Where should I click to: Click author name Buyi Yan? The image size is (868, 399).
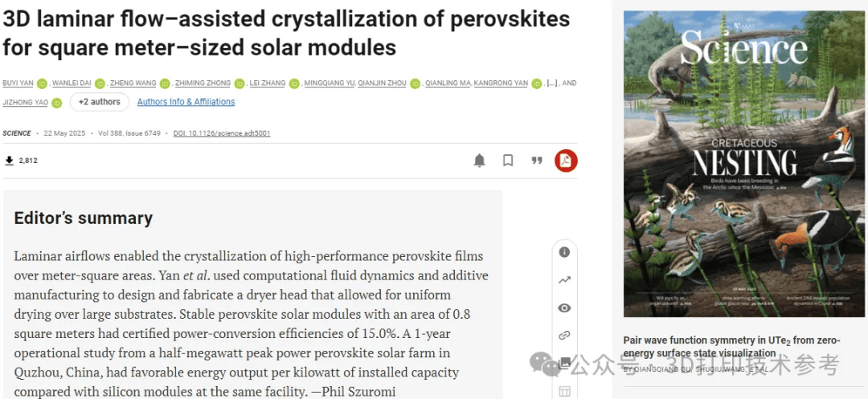point(18,83)
